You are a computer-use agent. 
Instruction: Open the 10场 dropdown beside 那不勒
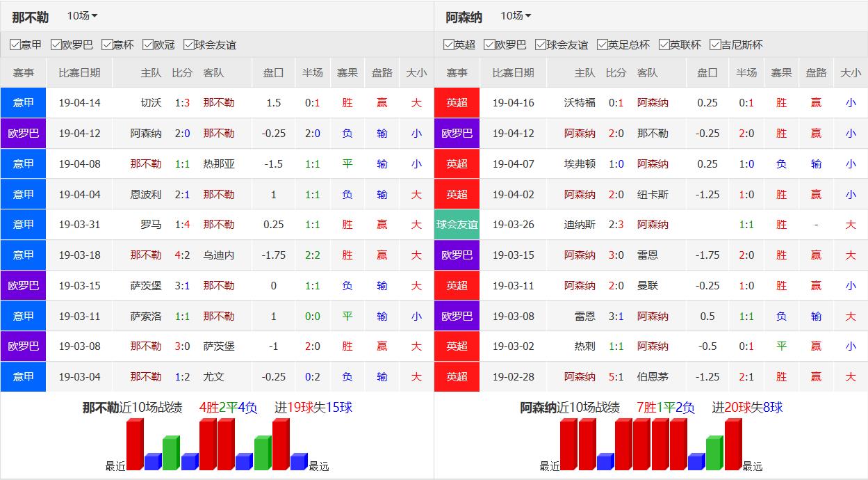click(x=82, y=16)
